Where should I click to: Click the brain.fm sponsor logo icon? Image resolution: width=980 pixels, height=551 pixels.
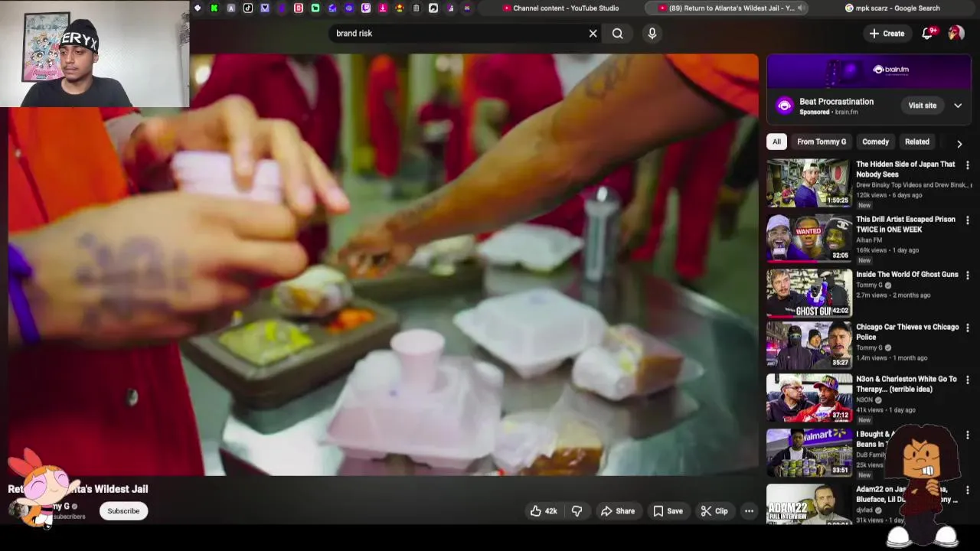coord(784,106)
